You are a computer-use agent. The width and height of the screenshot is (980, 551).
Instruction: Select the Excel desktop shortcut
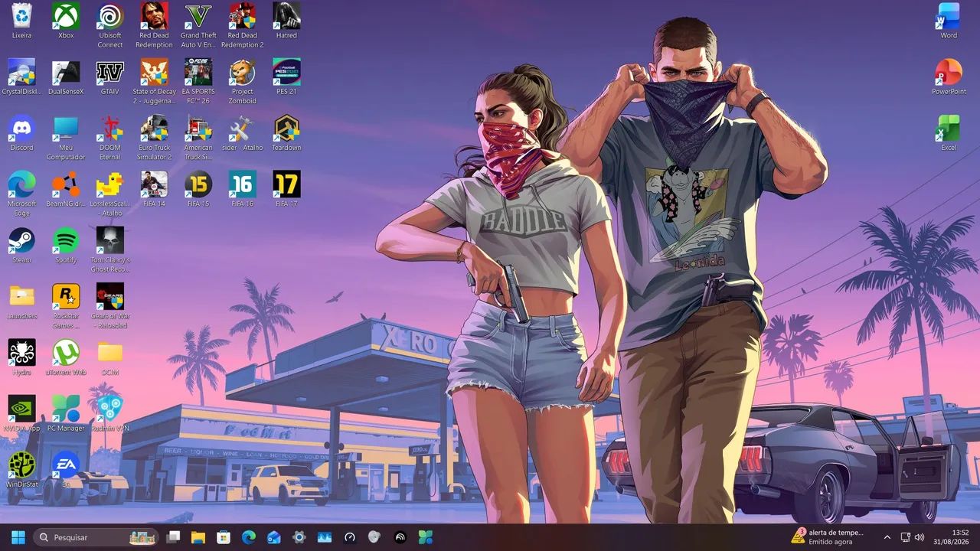(949, 133)
